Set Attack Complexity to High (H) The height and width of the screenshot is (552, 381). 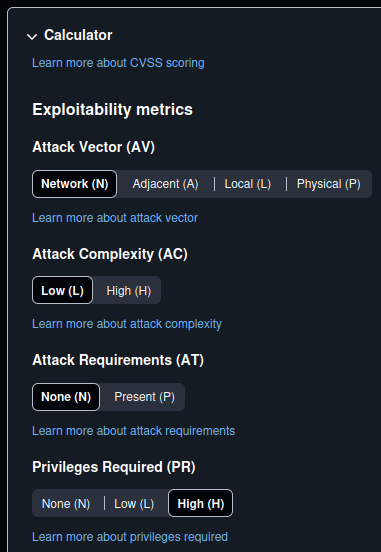click(129, 291)
